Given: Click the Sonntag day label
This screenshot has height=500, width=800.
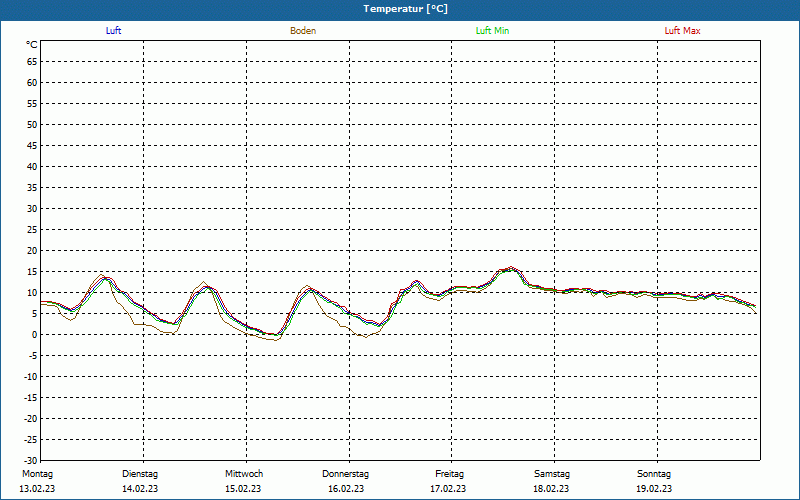Looking at the screenshot, I should click(x=654, y=474).
